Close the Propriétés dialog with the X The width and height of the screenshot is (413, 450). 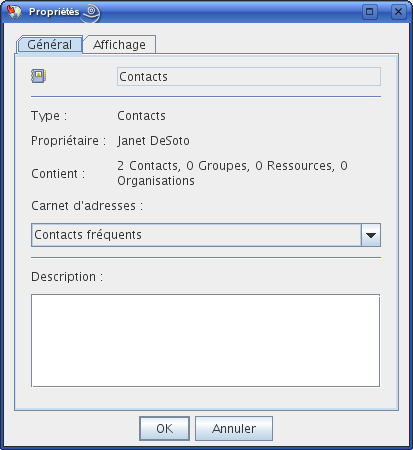click(x=398, y=12)
